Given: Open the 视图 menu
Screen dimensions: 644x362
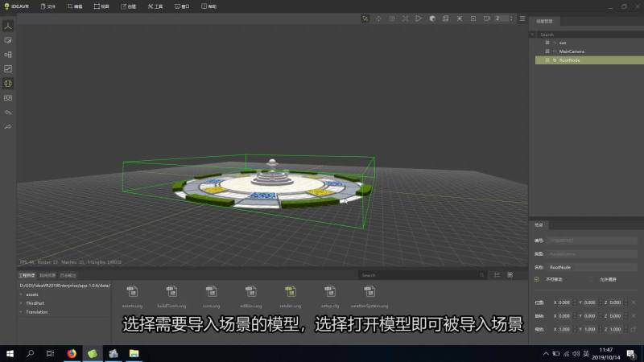Looking at the screenshot, I should click(x=101, y=6).
